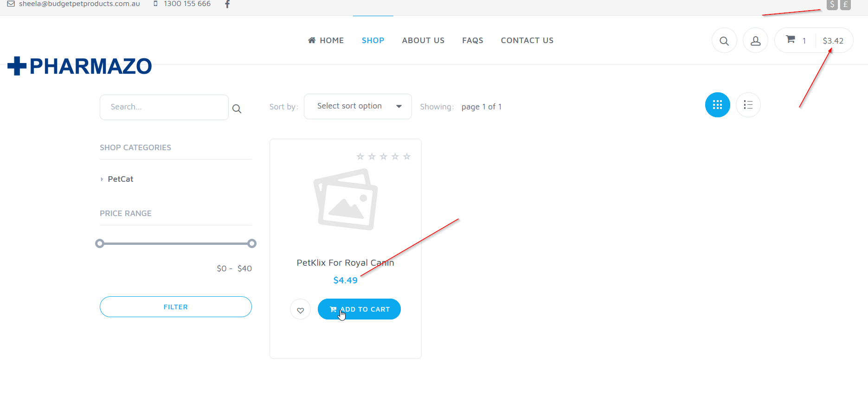Open the FAQS menu item
Viewport: 868px width, 396px height.
(x=473, y=40)
